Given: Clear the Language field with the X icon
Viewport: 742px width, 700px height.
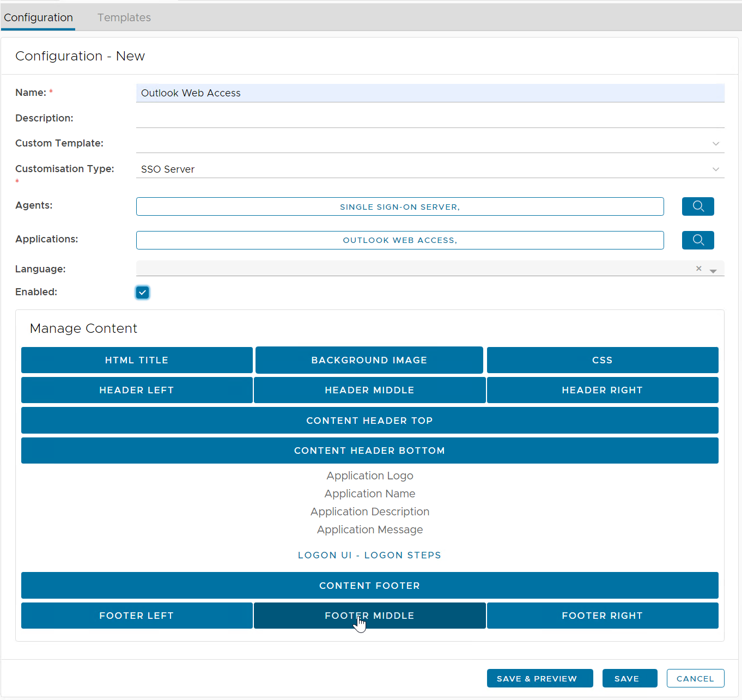Looking at the screenshot, I should [698, 269].
